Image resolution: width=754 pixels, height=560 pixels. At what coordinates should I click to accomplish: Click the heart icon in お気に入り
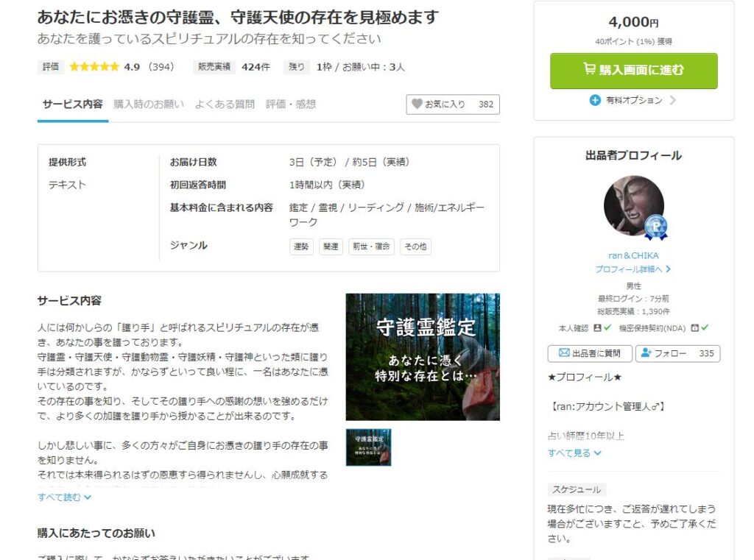(417, 104)
